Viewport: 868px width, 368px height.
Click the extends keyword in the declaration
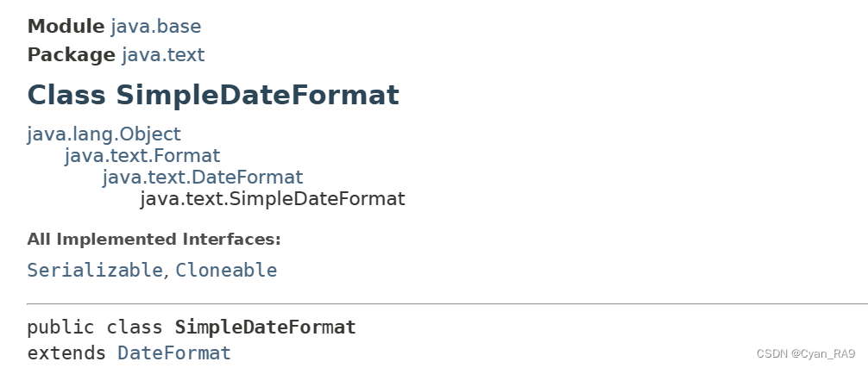(66, 353)
